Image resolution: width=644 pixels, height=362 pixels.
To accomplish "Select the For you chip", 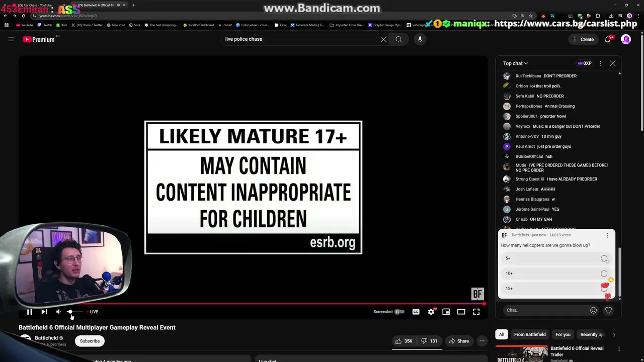I will [x=563, y=334].
